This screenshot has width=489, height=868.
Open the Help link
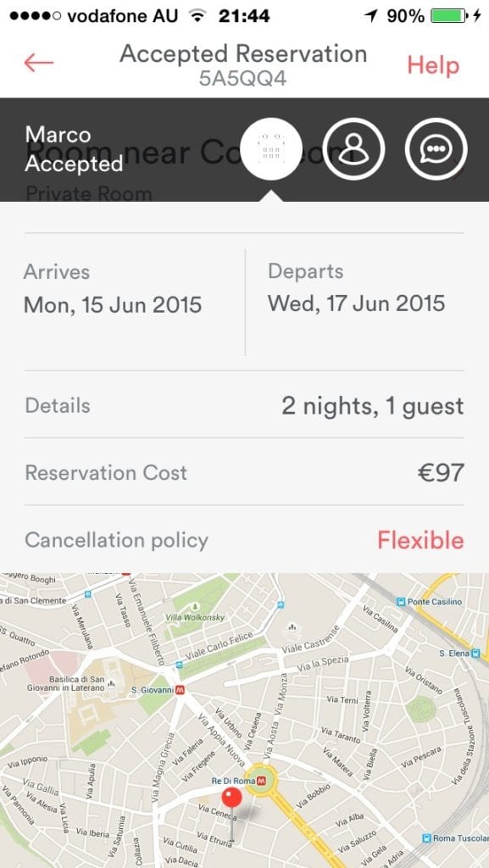[433, 65]
